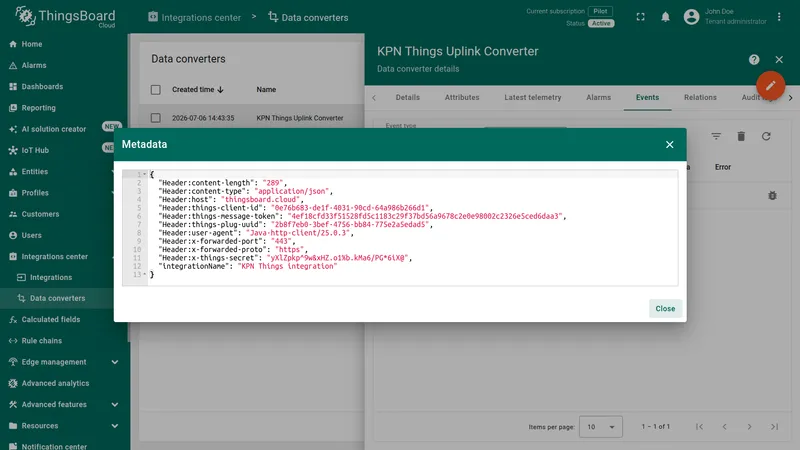The image size is (800, 450).
Task: Click the Profiles sidebar icon
Action: point(13,193)
